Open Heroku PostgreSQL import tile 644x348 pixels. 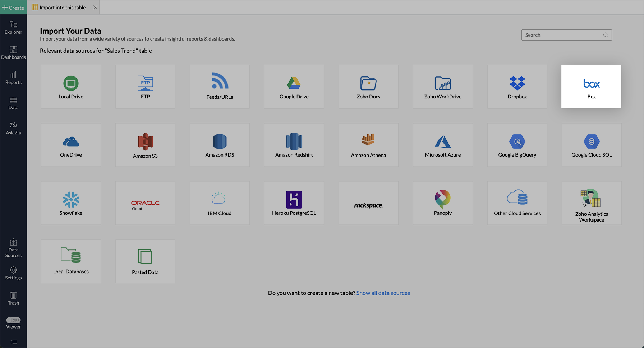(294, 203)
